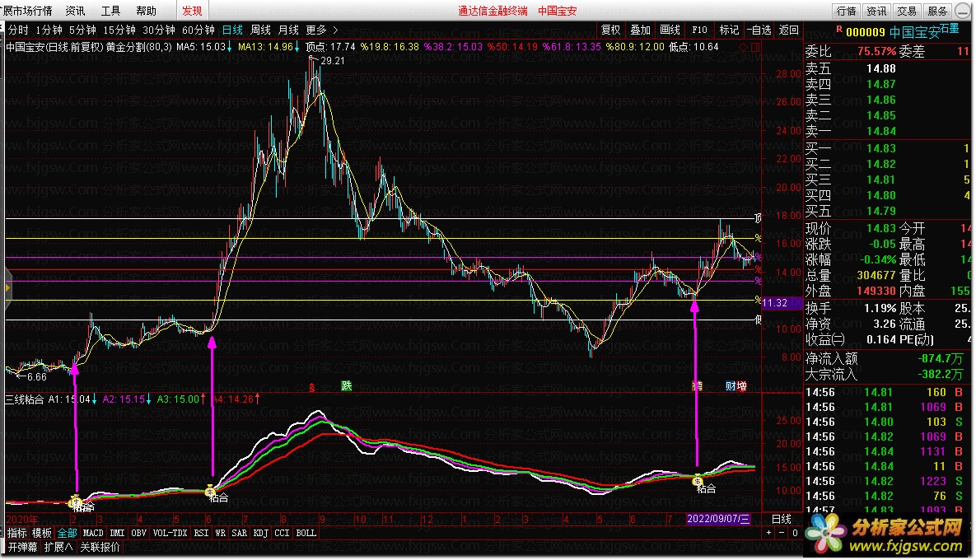Click the red $ marker on the chart
The image size is (976, 560).
point(312,388)
